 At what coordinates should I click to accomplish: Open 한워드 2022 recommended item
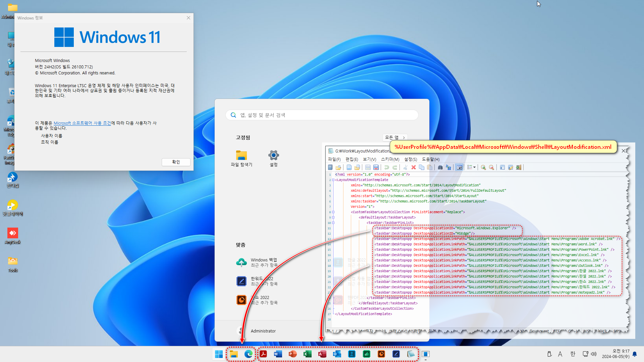click(257, 281)
